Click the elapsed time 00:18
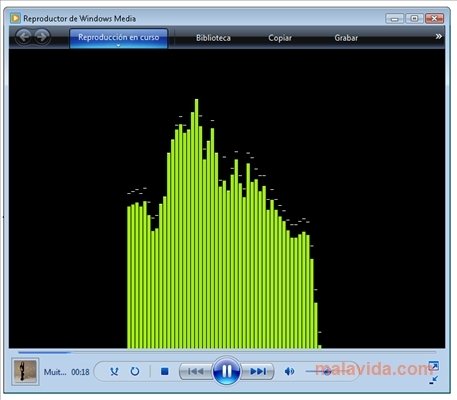457x400 pixels. (80, 372)
